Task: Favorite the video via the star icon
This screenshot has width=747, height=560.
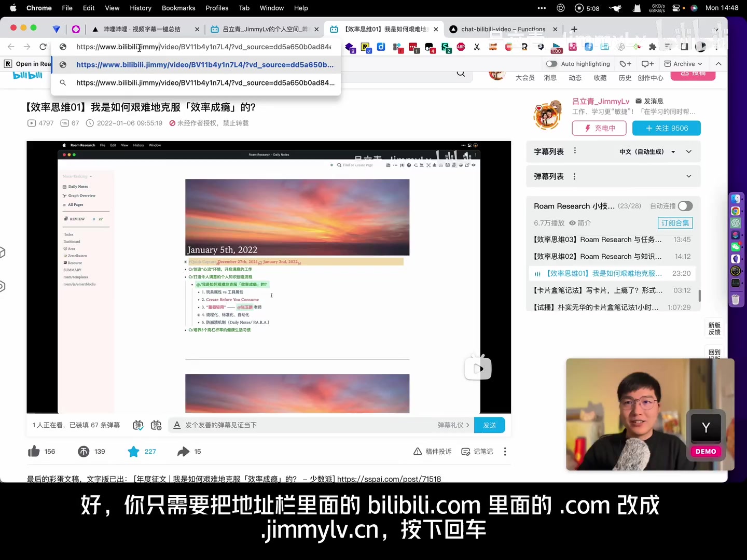Action: (x=133, y=451)
